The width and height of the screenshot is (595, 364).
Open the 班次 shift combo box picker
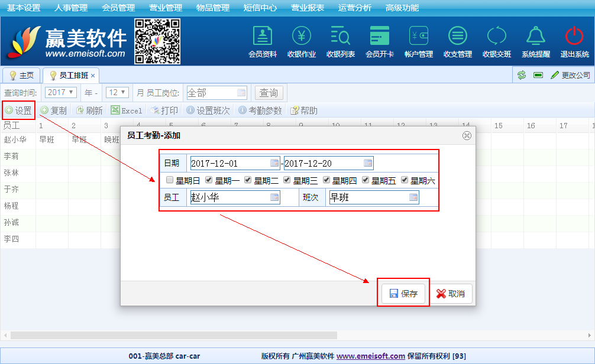tap(413, 197)
